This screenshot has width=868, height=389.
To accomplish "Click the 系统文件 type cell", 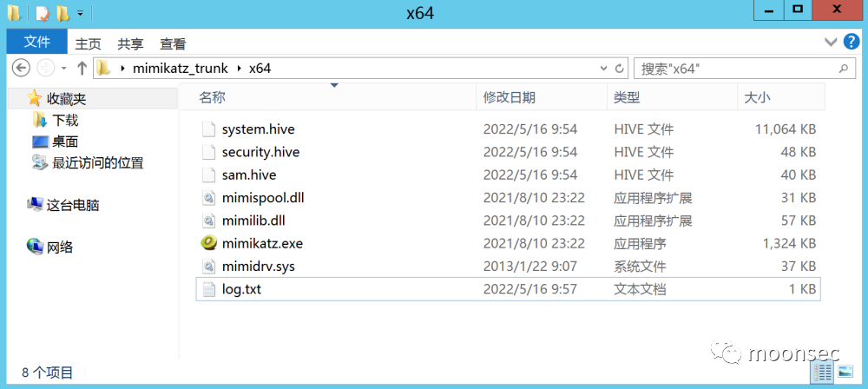I will [640, 266].
